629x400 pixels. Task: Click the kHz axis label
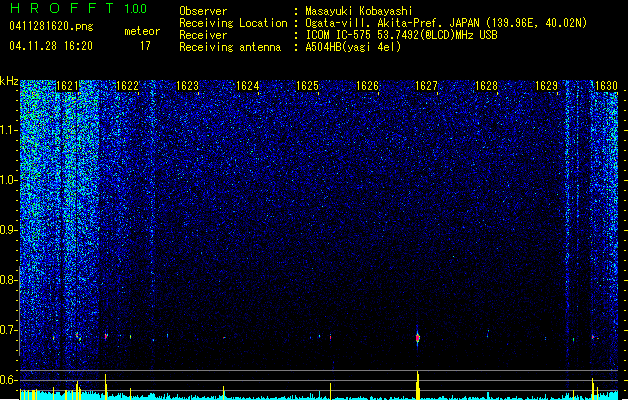pos(9,81)
